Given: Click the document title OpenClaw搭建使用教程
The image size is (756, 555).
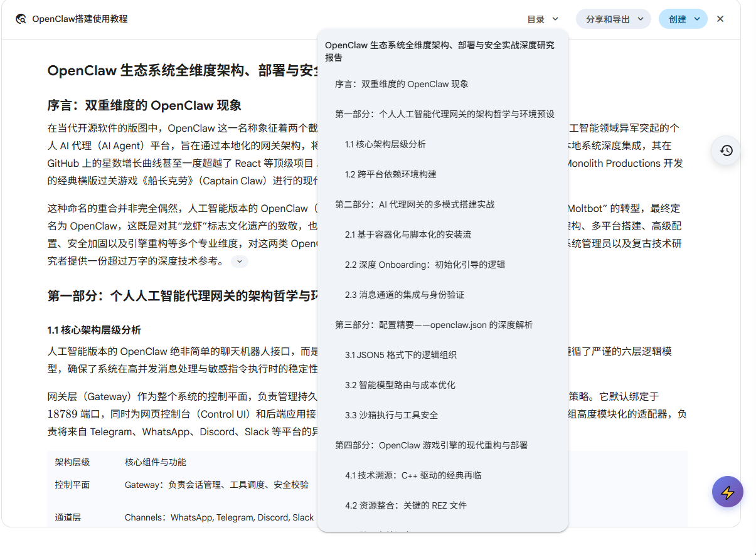Looking at the screenshot, I should pyautogui.click(x=78, y=19).
